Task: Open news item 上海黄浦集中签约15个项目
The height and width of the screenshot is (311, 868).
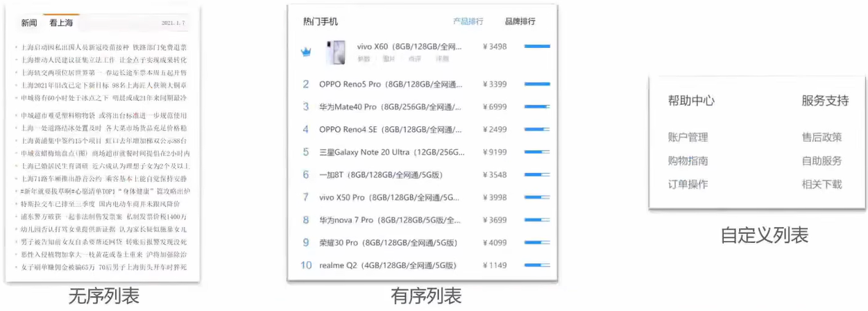Action: pos(62,140)
